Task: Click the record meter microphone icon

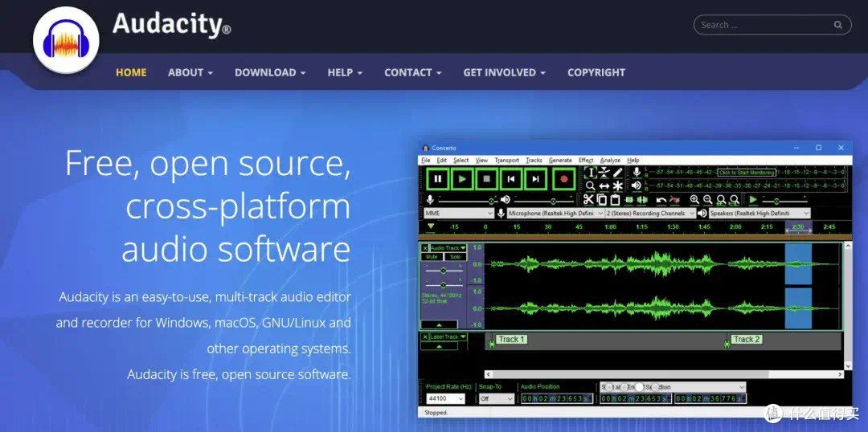Action: point(637,172)
